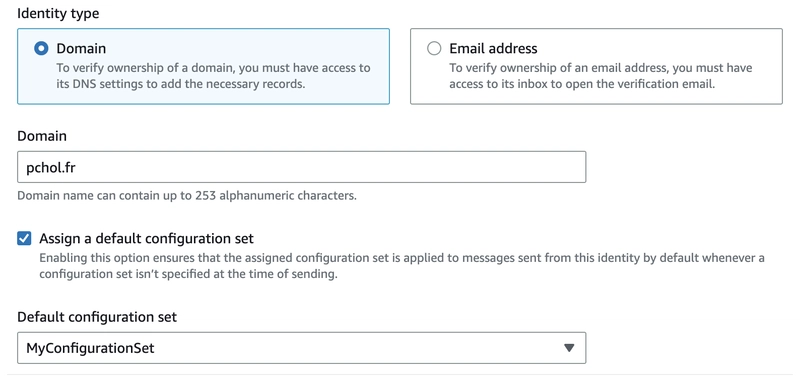Click inside the Domain input field
Screen dimensions: 800x376
[x=302, y=167]
